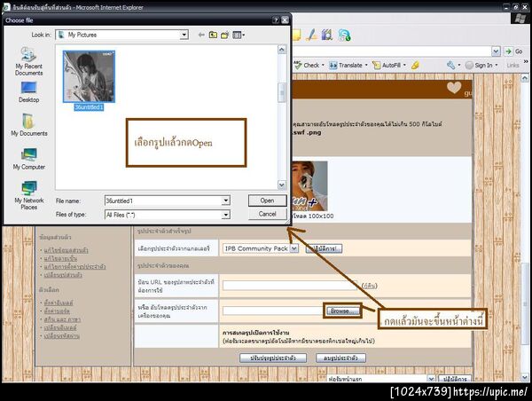The width and height of the screenshot is (532, 401).
Task: Click the Back arrow in file dialog
Action: pos(201,35)
